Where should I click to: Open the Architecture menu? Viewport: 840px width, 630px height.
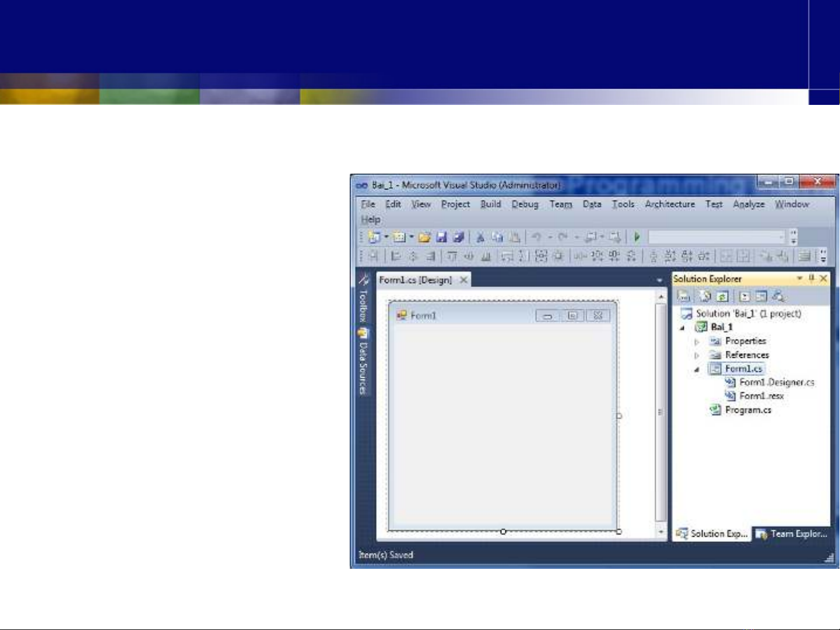click(669, 204)
